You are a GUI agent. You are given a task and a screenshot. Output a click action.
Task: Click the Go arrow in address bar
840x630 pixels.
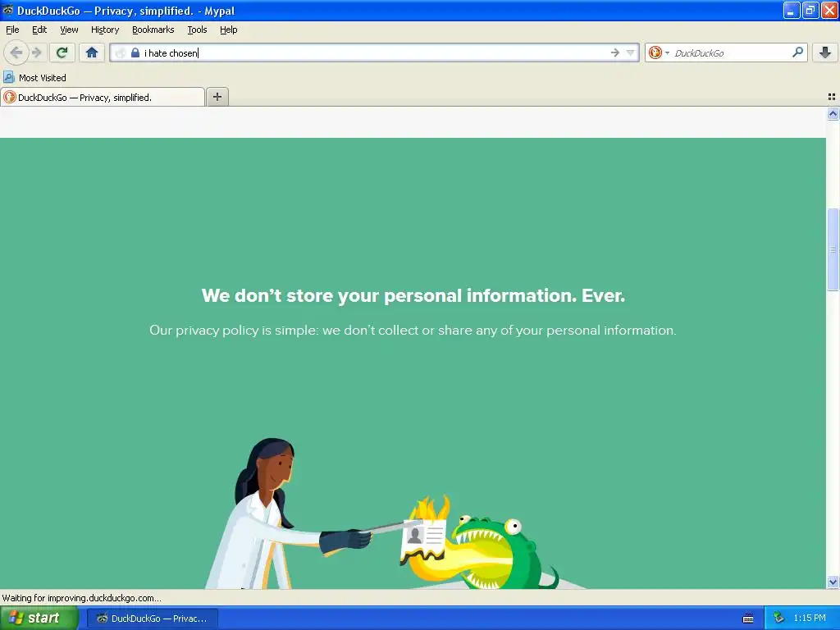[615, 52]
